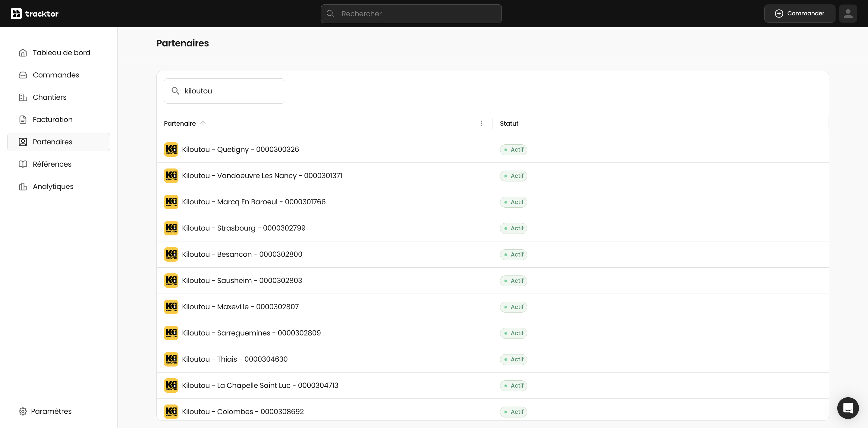Click Kiloutou logo for Colombes row

(171, 411)
